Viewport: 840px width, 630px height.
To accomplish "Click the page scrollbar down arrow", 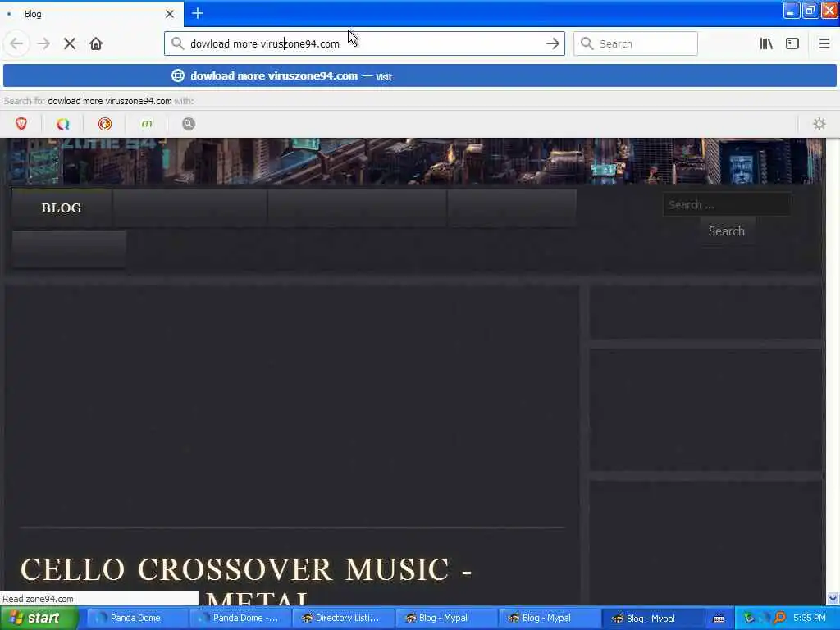I will click(x=833, y=598).
